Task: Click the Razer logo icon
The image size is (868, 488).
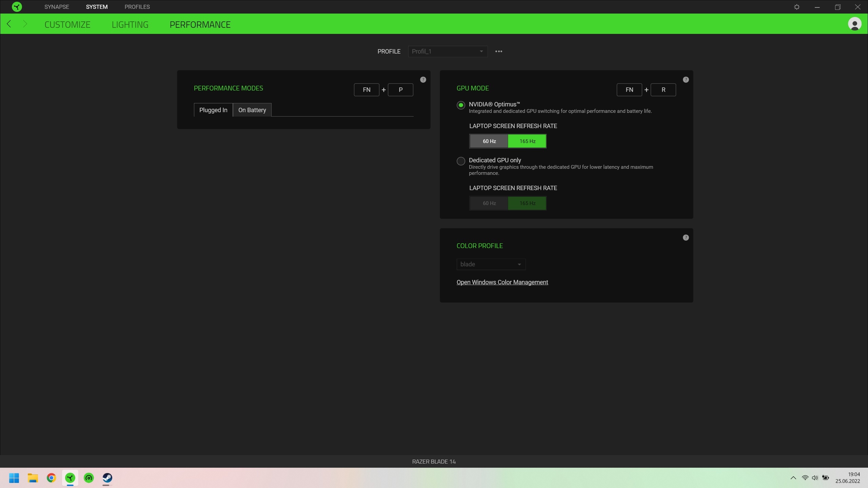Action: tap(17, 7)
